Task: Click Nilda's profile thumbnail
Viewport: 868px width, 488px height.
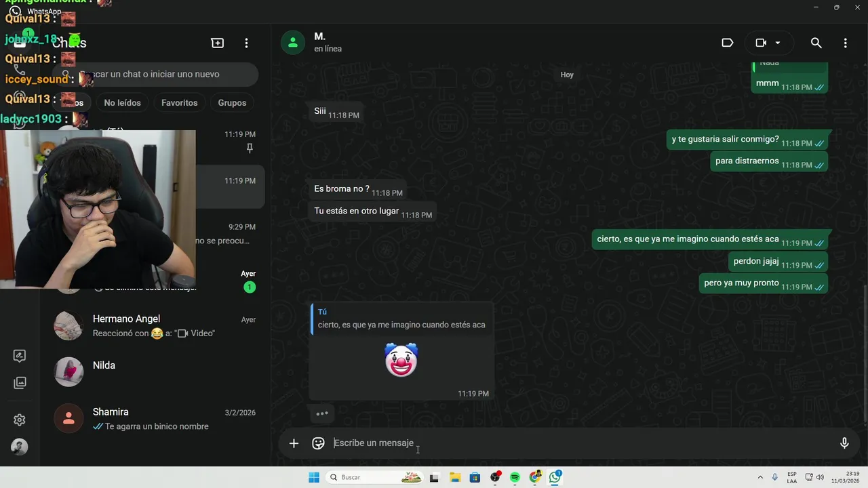Action: 68,372
